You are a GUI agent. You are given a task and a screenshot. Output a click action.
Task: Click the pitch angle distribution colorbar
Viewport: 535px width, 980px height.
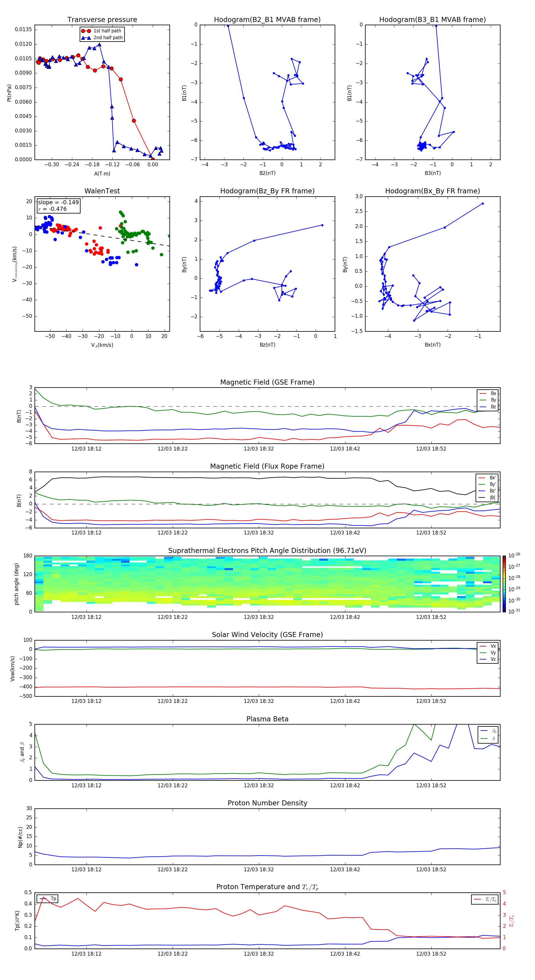[504, 584]
